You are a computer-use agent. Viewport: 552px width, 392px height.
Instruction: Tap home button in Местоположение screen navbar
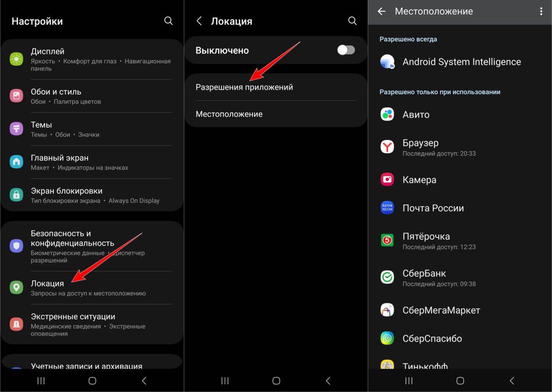click(x=460, y=380)
